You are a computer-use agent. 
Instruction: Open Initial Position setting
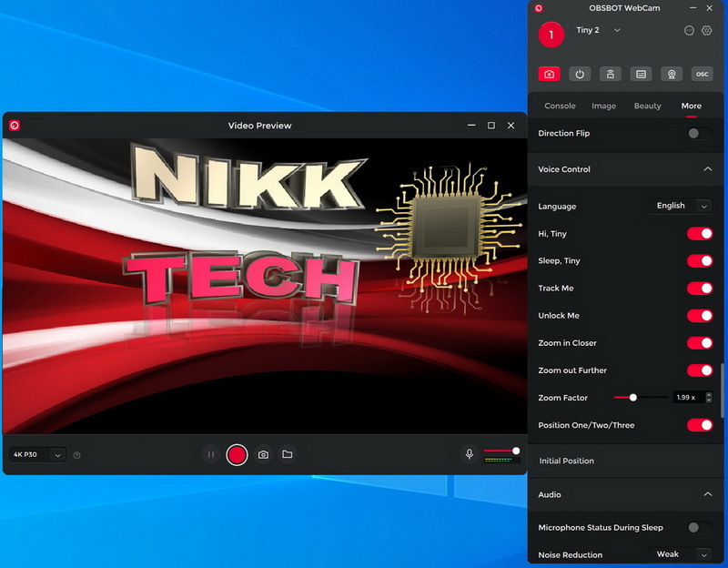coord(625,461)
